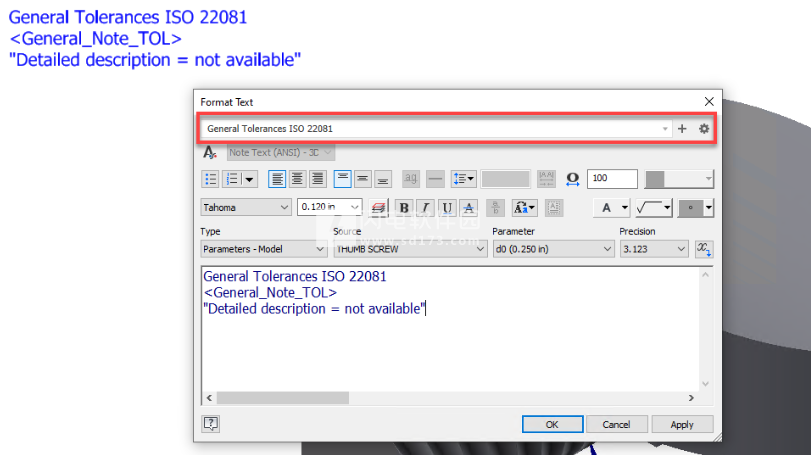Click the add parameter x icon
This screenshot has height=455, width=811.
tap(703, 249)
